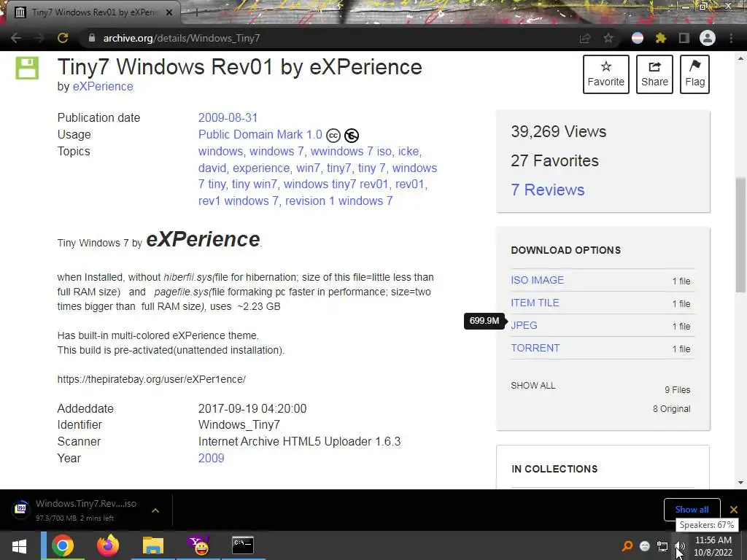Click the "8 Original" files text
Screen dimensions: 747x560
click(x=671, y=409)
